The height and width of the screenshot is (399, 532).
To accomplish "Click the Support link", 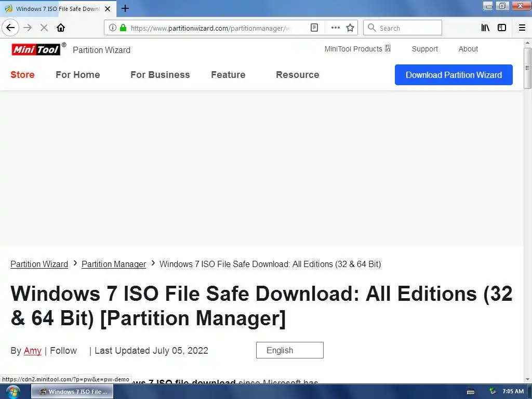I will pos(425,49).
